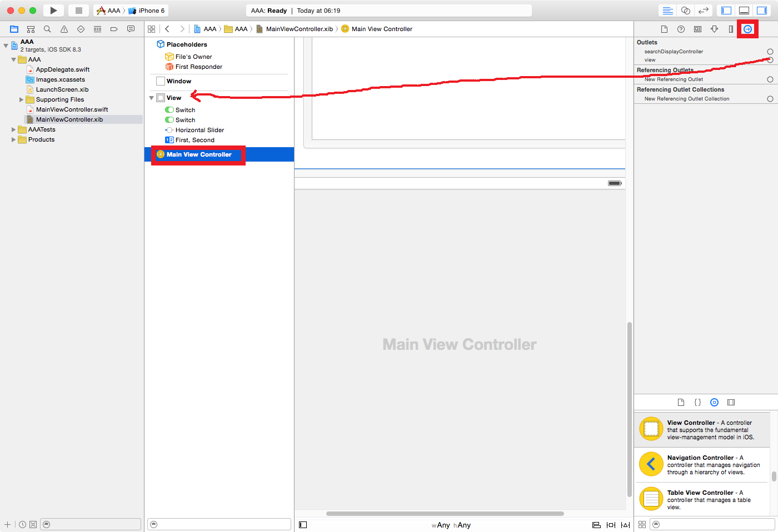Select Horizontal Slider in outline
The width and height of the screenshot is (778, 532).
click(x=200, y=130)
